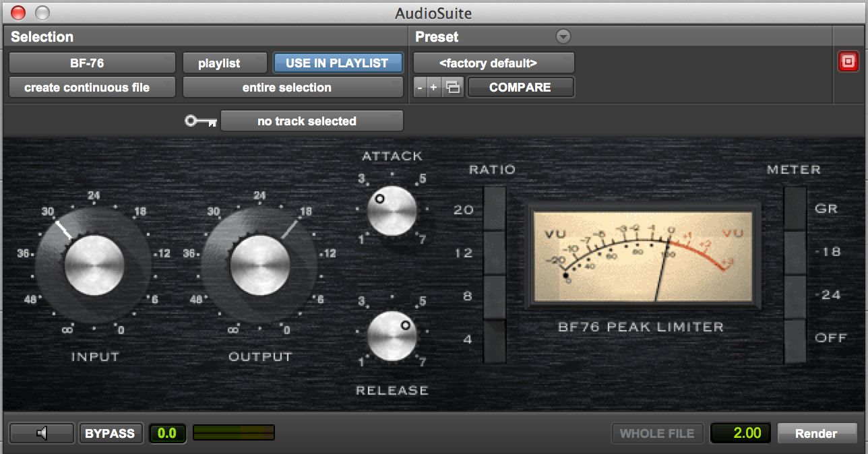This screenshot has width=868, height=454.
Task: Click the Release knob
Action: click(x=392, y=335)
